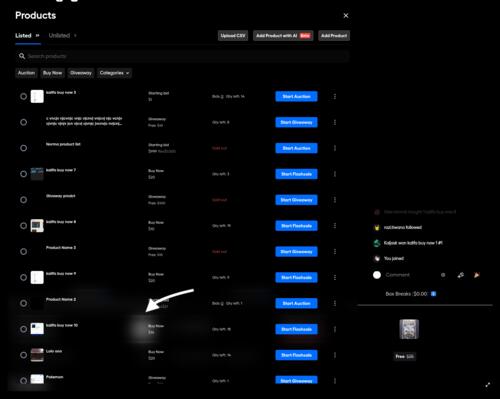Select the radio for the buy now 10 row
Image resolution: width=500 pixels, height=399 pixels.
23,329
